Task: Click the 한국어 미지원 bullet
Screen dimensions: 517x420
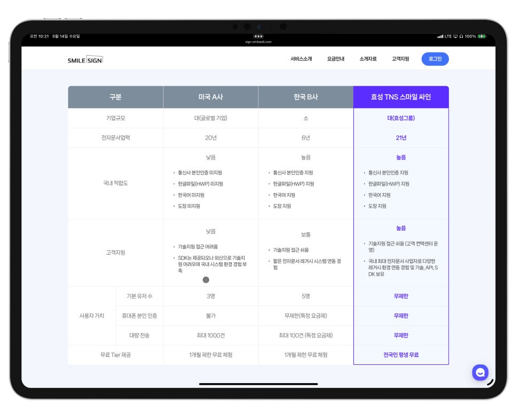Action: pyautogui.click(x=191, y=195)
